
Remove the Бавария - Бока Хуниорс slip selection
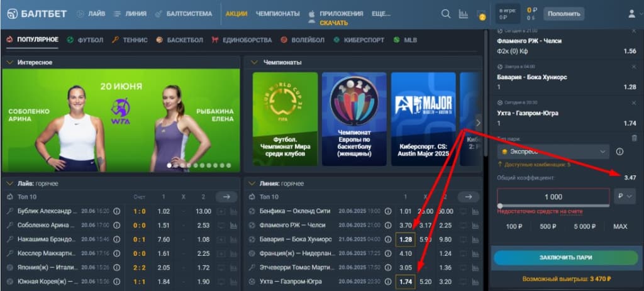pyautogui.click(x=634, y=67)
